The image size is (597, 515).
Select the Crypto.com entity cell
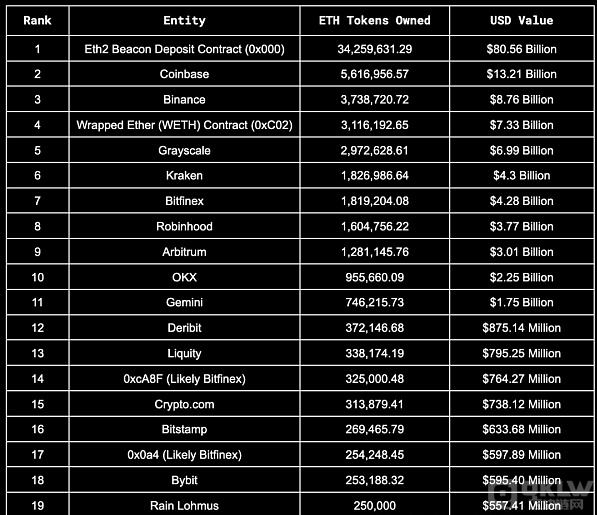pyautogui.click(x=184, y=404)
